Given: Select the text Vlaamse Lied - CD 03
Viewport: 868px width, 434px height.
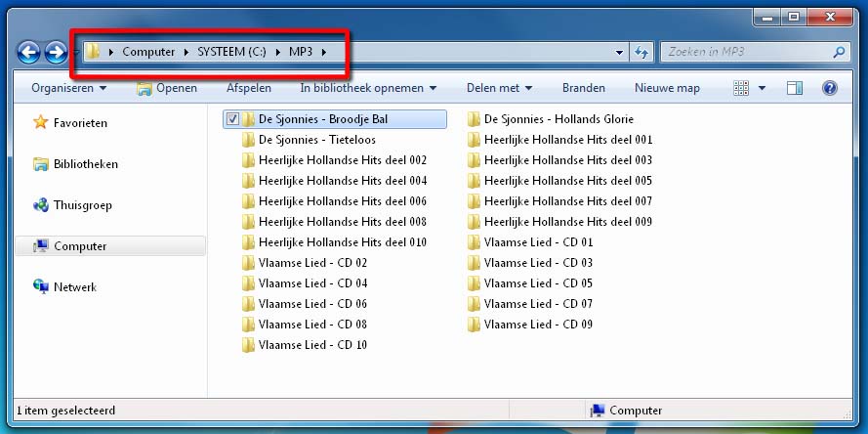Looking at the screenshot, I should (x=538, y=263).
